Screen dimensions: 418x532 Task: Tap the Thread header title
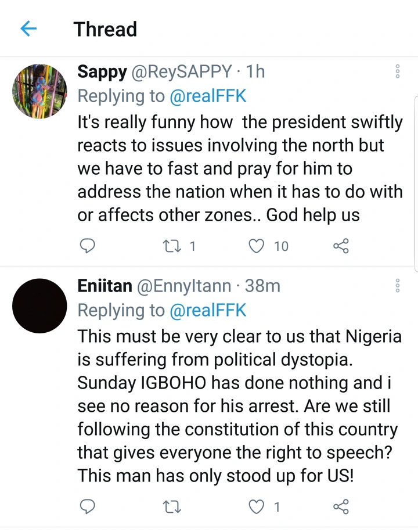coord(105,29)
